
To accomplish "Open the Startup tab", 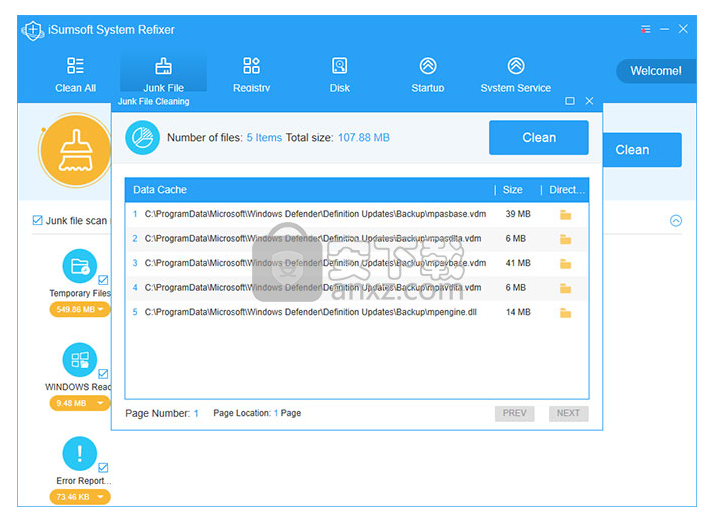I will tap(428, 74).
